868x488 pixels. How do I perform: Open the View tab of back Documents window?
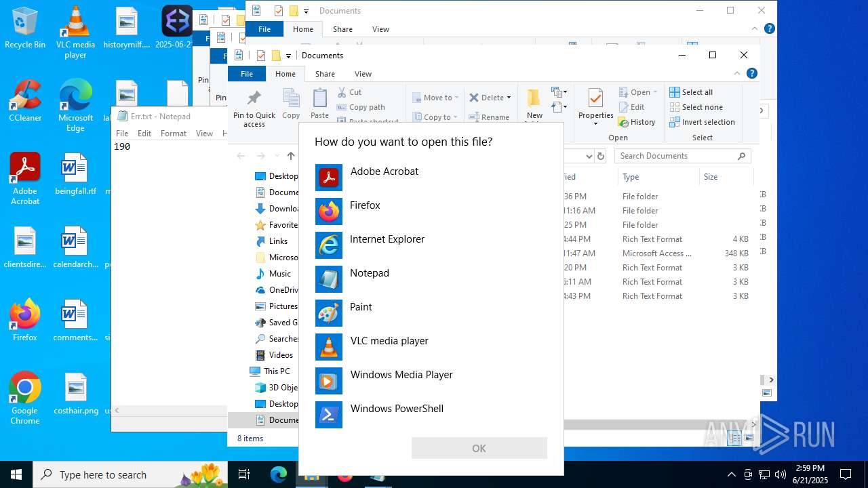click(380, 29)
